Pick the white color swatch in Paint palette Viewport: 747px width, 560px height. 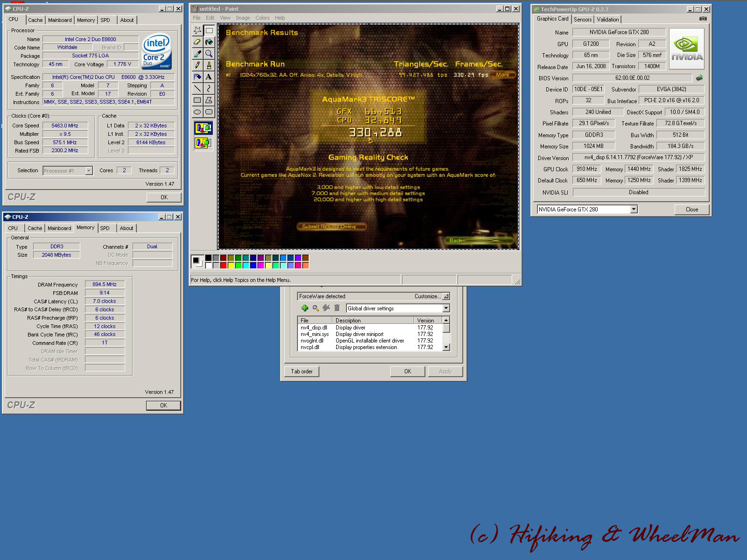[209, 266]
